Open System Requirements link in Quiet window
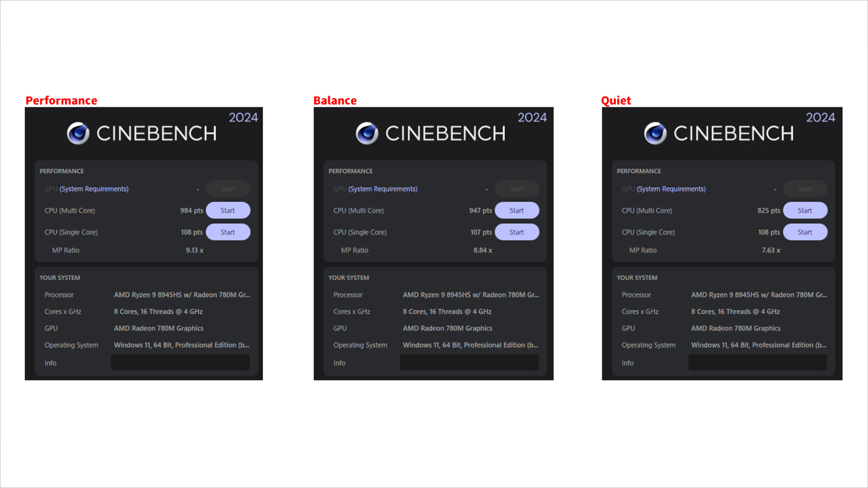The height and width of the screenshot is (488, 868). click(670, 189)
